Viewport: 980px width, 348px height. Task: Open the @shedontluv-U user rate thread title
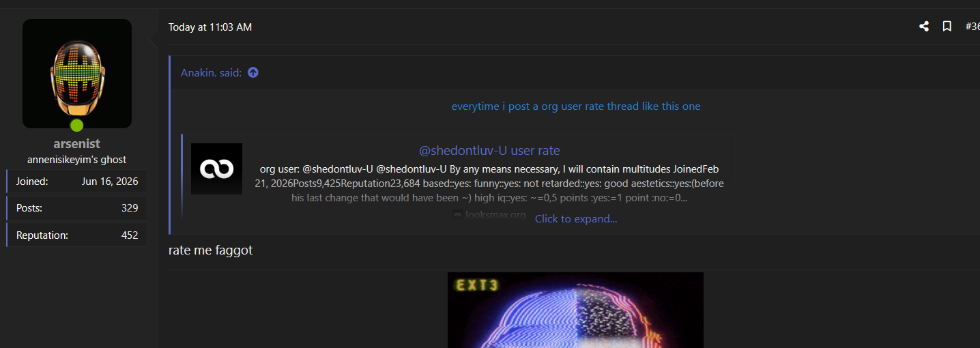[489, 151]
